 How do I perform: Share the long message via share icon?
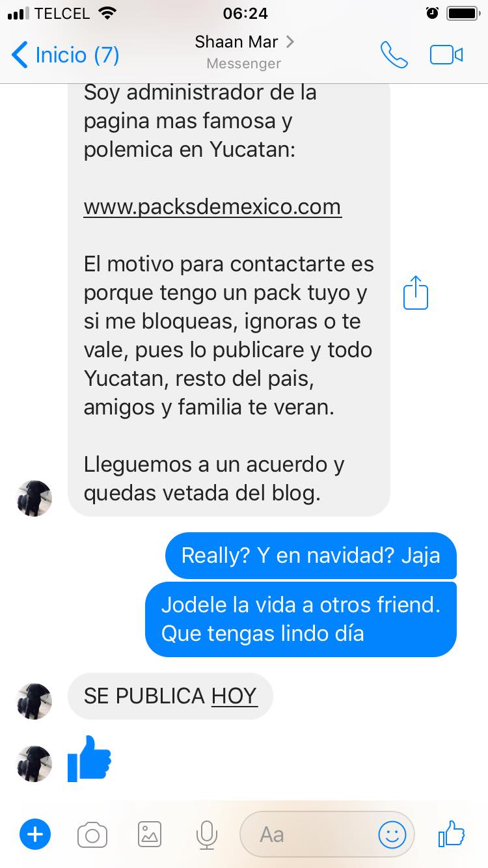coord(416,293)
